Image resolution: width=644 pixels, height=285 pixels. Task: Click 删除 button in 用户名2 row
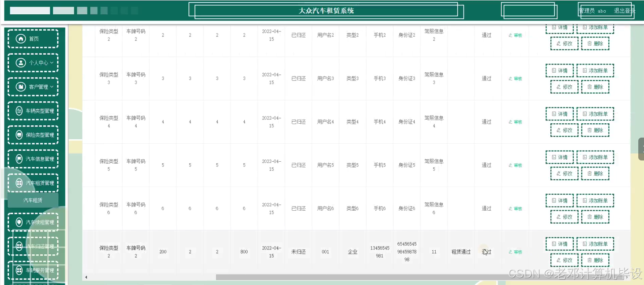click(595, 44)
